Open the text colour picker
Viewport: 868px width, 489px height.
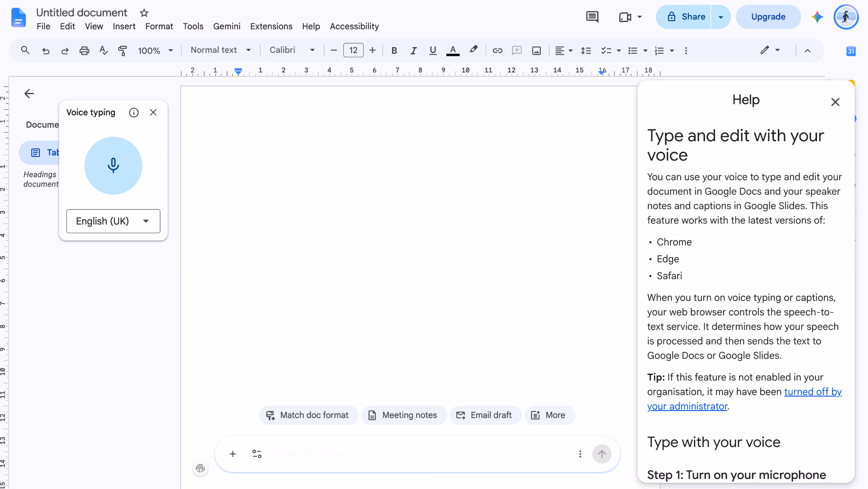tap(453, 50)
